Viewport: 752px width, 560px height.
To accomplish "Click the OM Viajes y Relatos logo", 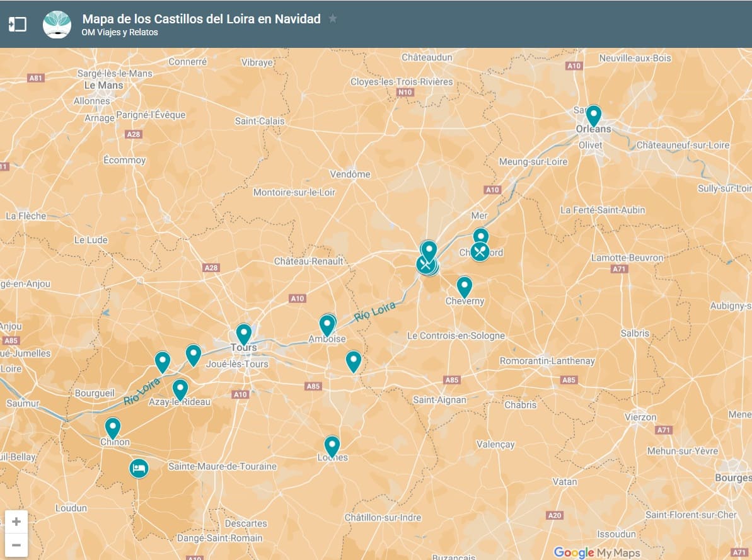I will coord(57,25).
